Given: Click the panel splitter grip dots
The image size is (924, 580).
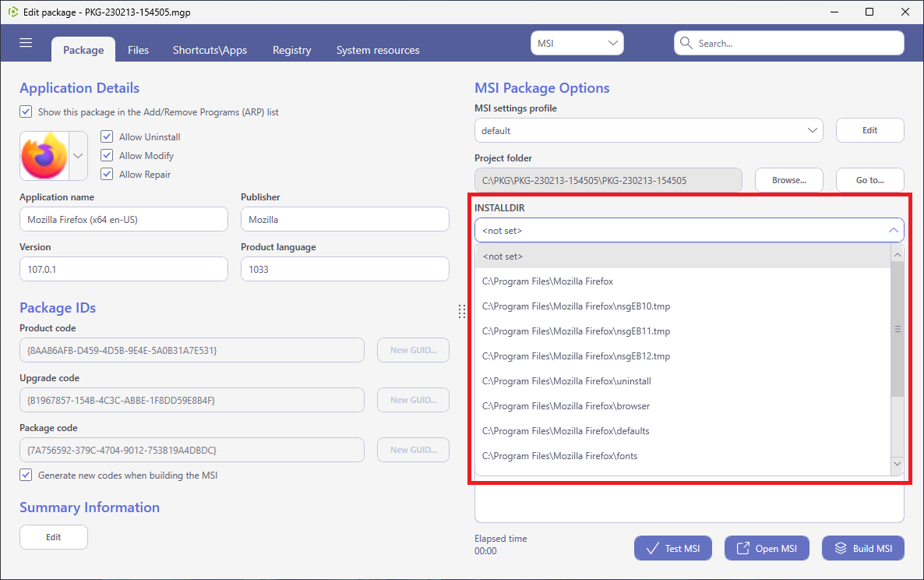Looking at the screenshot, I should (x=461, y=311).
